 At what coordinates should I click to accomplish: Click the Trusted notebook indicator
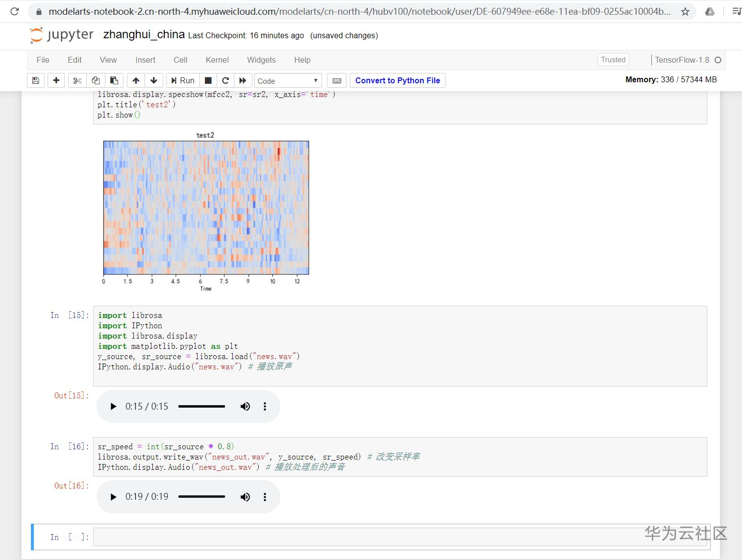[x=613, y=60]
